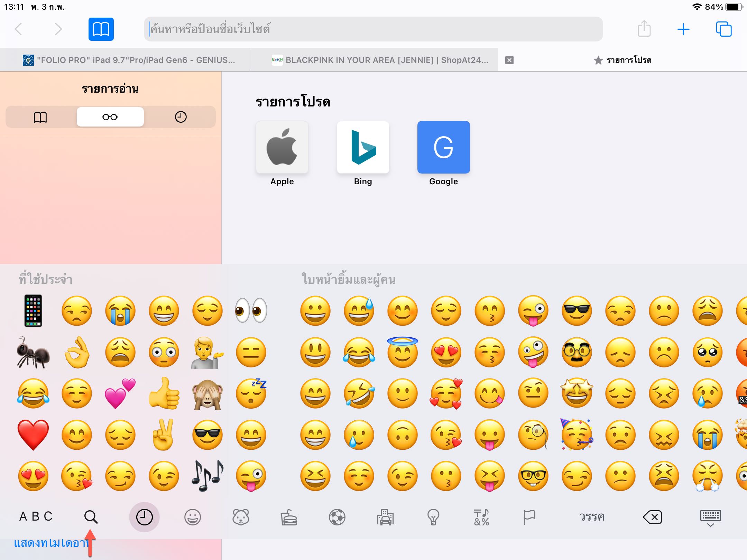Viewport: 747px width, 560px height.
Task: Open the Safari bookmarks sidebar button
Action: pyautogui.click(x=101, y=29)
